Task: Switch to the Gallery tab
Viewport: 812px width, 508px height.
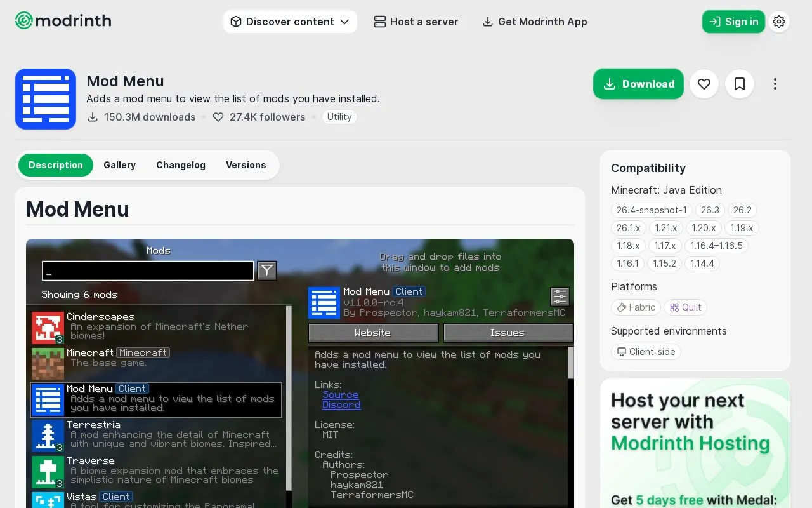Action: point(120,165)
